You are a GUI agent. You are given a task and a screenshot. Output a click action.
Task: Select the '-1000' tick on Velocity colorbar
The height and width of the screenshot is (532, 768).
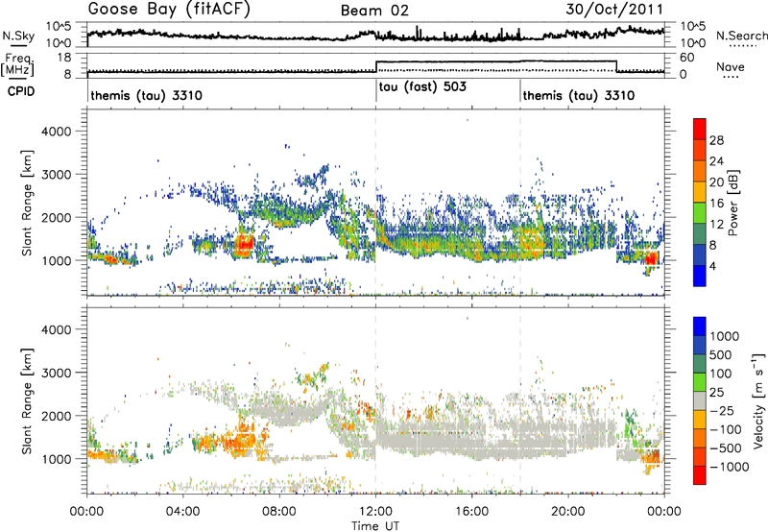(730, 467)
